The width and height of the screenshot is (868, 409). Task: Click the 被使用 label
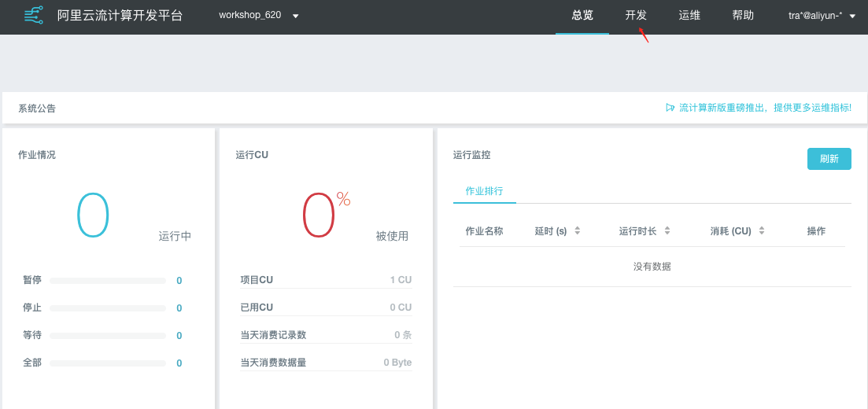(392, 236)
